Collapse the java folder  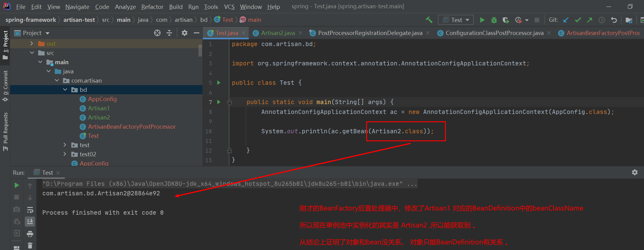[48, 71]
